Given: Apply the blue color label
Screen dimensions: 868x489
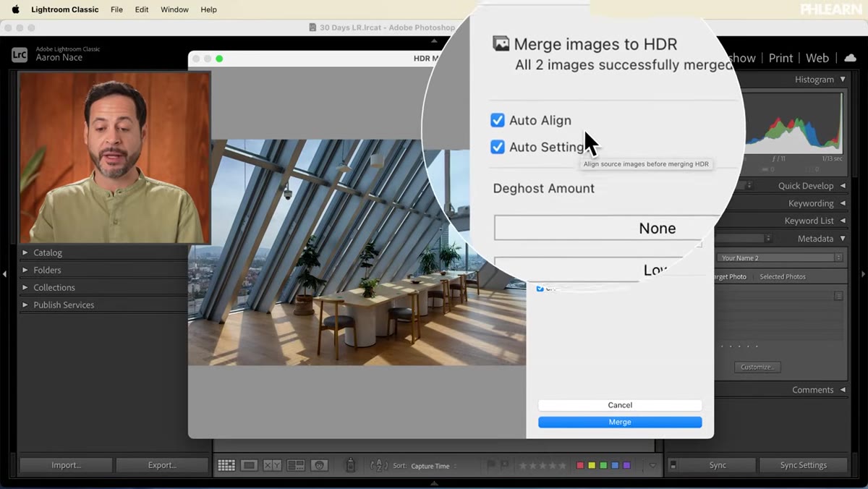Looking at the screenshot, I should (x=615, y=465).
